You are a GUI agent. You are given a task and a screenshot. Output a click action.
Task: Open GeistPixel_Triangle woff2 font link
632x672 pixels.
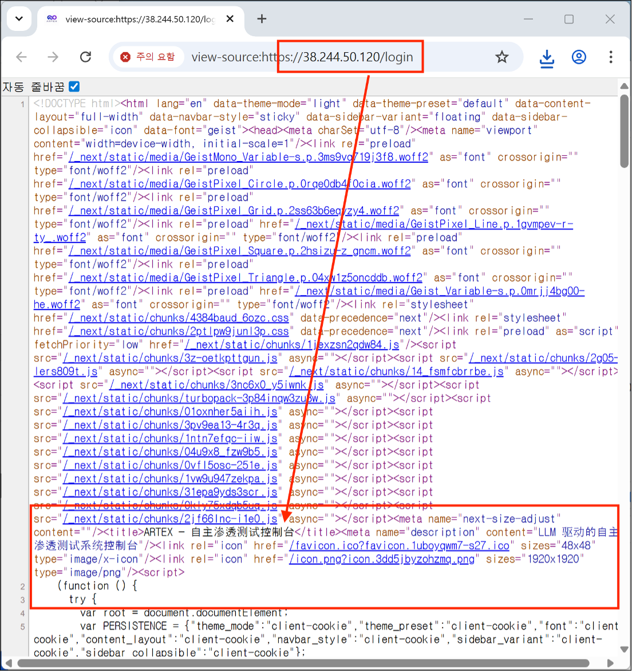point(246,278)
